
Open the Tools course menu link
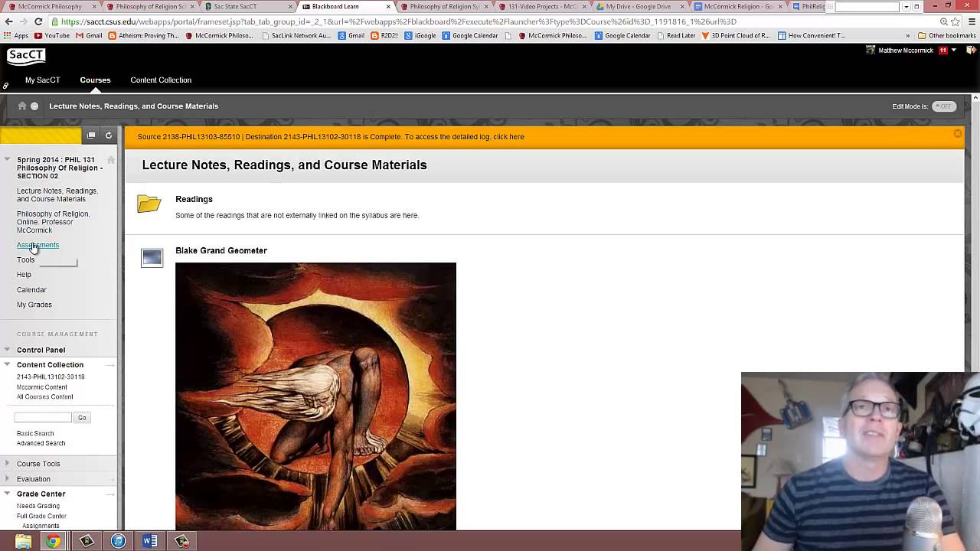click(25, 259)
